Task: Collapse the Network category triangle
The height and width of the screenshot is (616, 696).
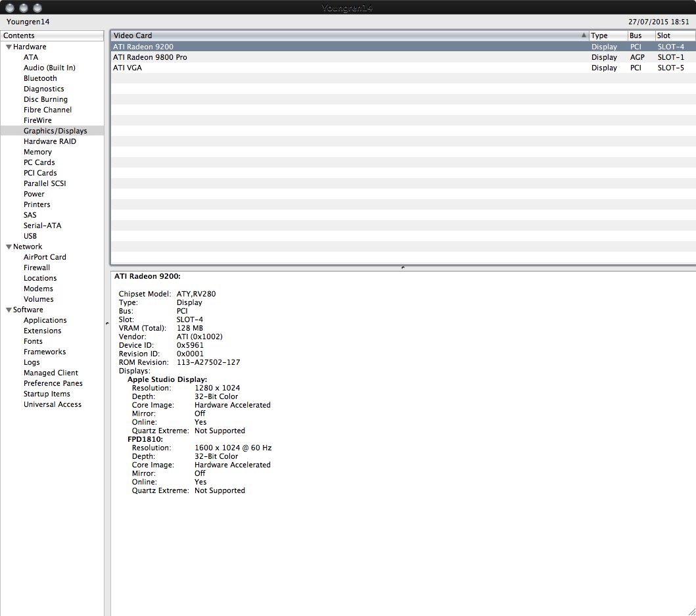Action: [9, 247]
